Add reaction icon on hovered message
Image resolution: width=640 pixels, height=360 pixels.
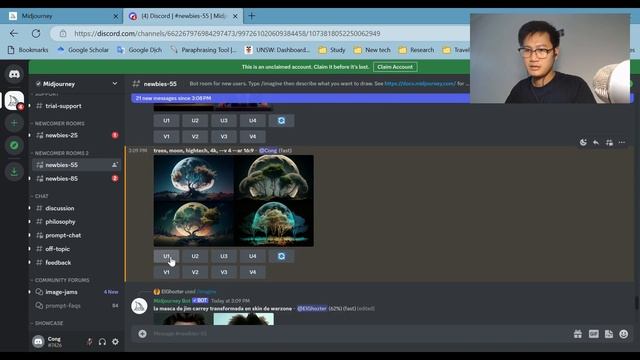coord(583,142)
